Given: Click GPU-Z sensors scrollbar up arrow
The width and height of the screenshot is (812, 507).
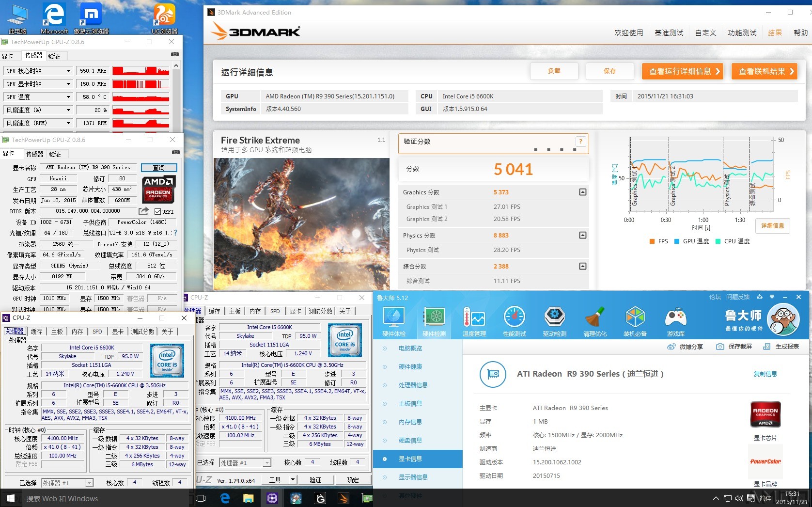Looking at the screenshot, I should coord(176,65).
